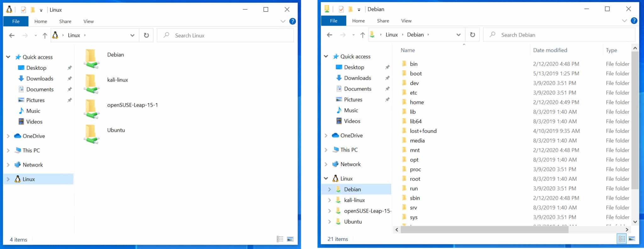This screenshot has width=644, height=249.
Task: Expand the ribbon in Debian window
Action: (624, 21)
